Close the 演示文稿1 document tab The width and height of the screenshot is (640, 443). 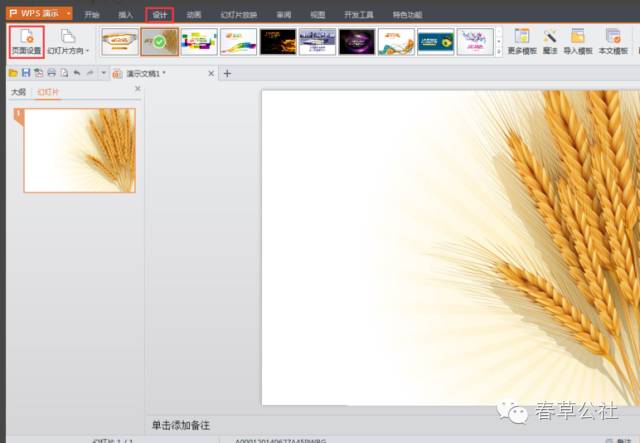pos(211,73)
